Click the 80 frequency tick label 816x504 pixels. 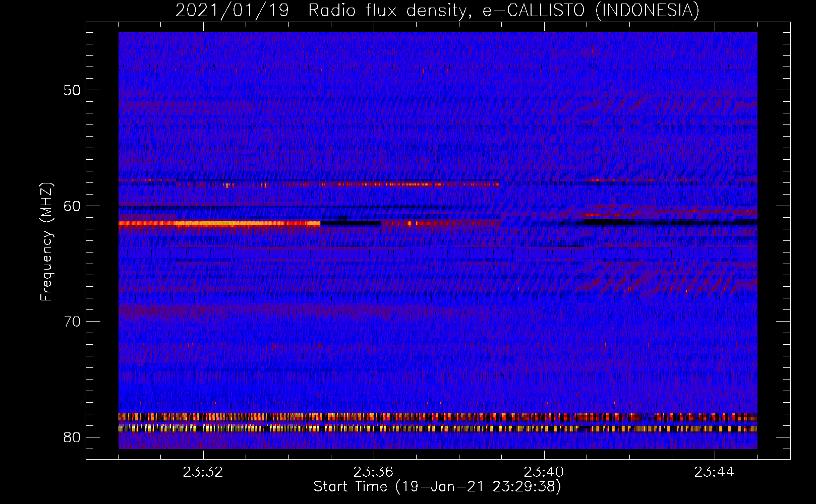coord(72,437)
